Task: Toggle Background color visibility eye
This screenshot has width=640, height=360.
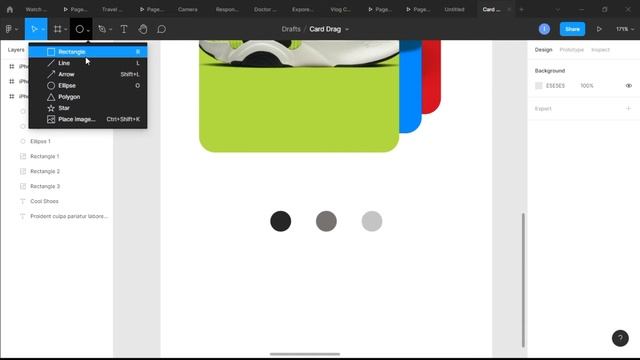Action: (x=629, y=86)
